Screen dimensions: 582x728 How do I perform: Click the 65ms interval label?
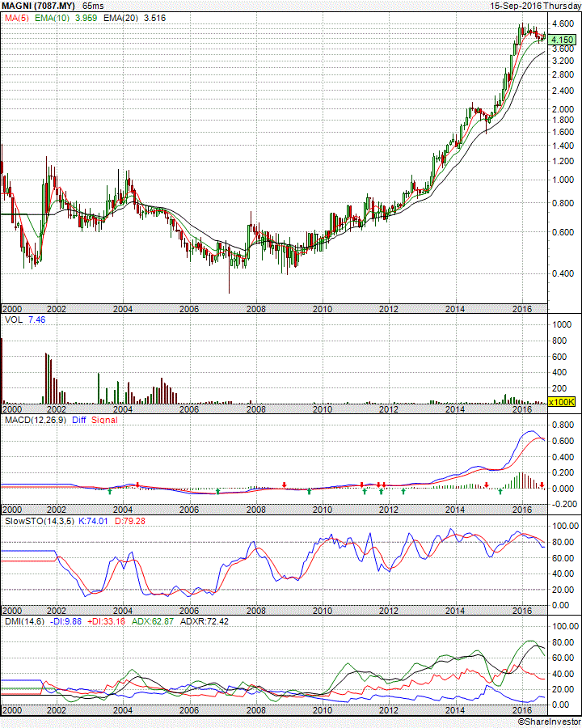93,6
